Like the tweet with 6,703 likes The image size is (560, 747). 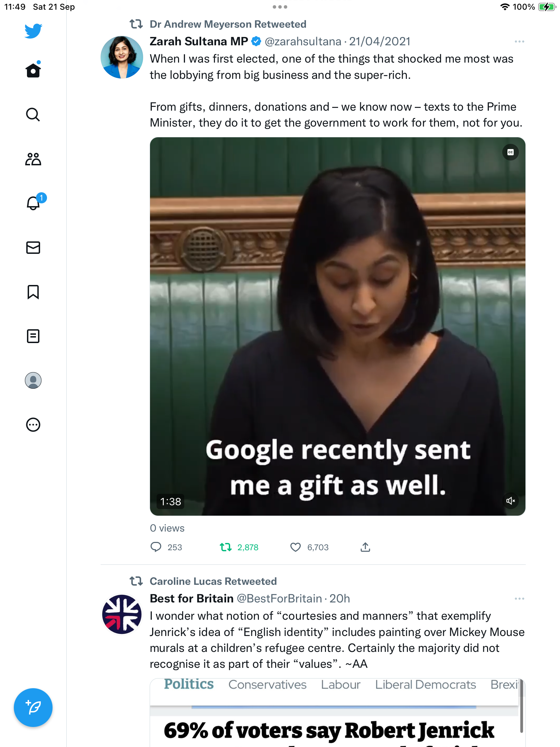(309, 547)
